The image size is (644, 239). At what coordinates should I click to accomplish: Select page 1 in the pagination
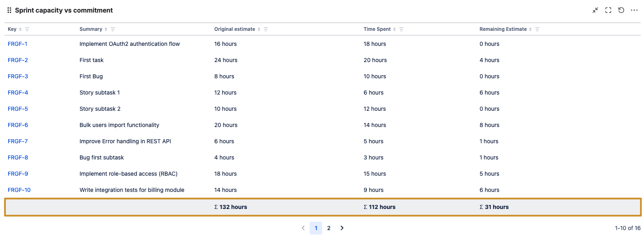click(x=316, y=228)
